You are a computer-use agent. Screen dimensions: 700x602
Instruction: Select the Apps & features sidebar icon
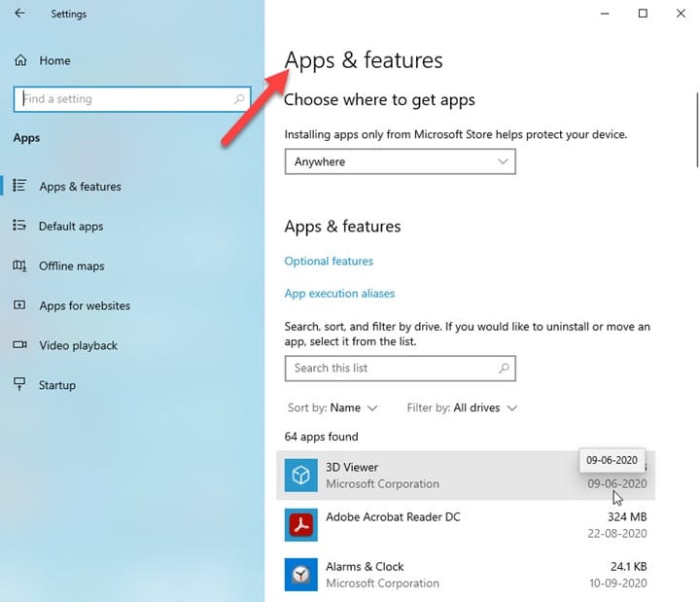coord(19,186)
